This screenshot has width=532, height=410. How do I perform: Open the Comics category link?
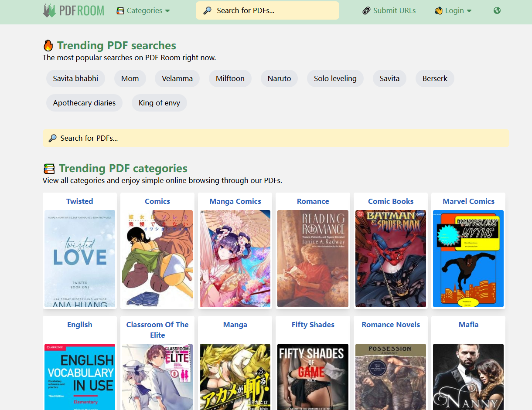tap(157, 201)
